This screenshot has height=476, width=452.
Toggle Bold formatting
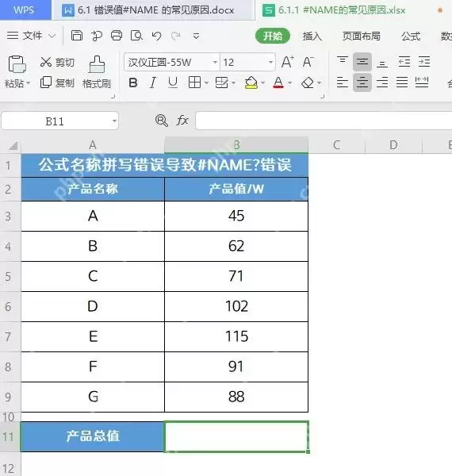(x=133, y=83)
